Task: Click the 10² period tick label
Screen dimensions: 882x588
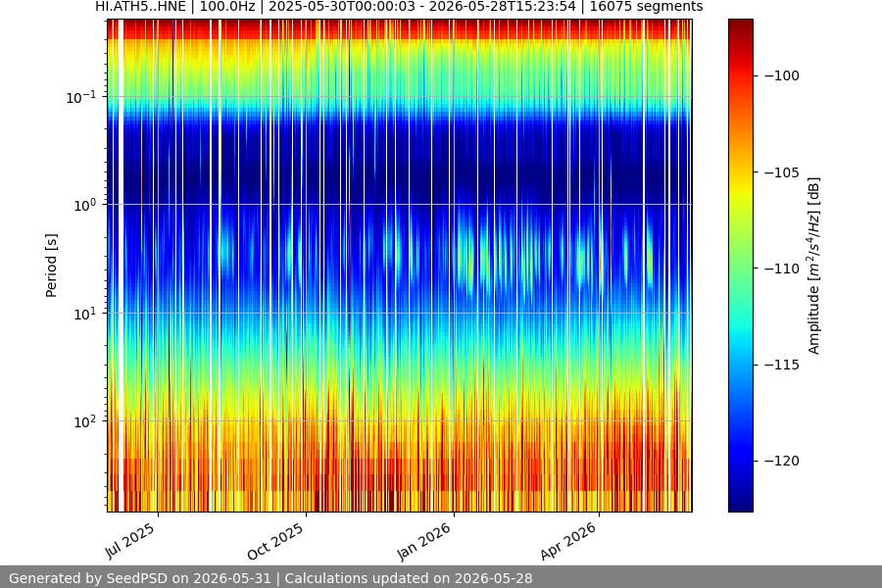Action: click(85, 421)
